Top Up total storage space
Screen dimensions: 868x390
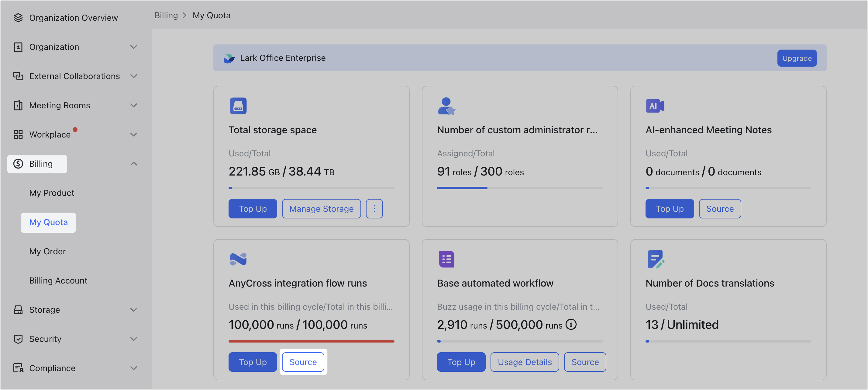(253, 208)
